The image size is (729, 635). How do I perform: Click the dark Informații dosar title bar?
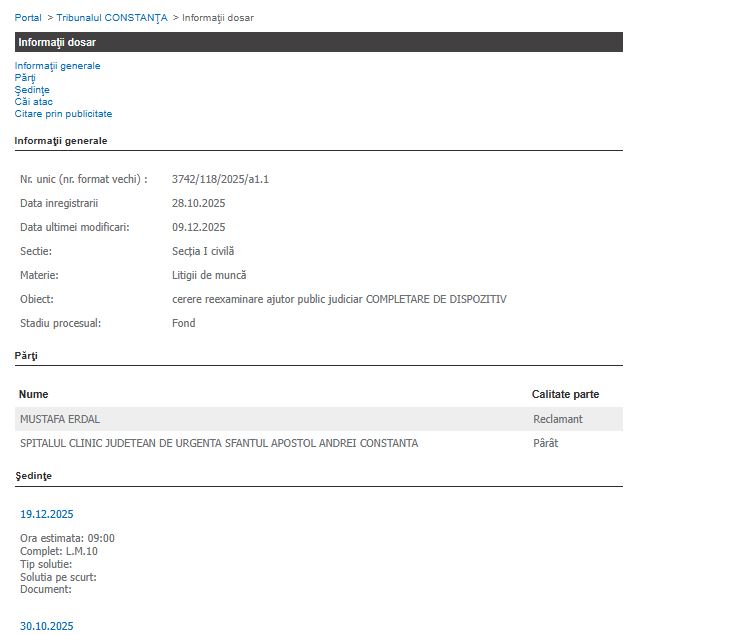(318, 42)
